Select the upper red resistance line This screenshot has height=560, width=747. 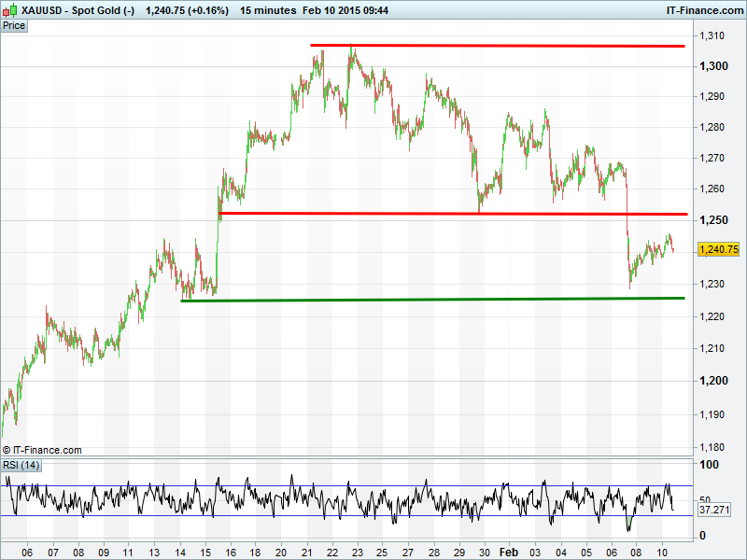(x=498, y=45)
